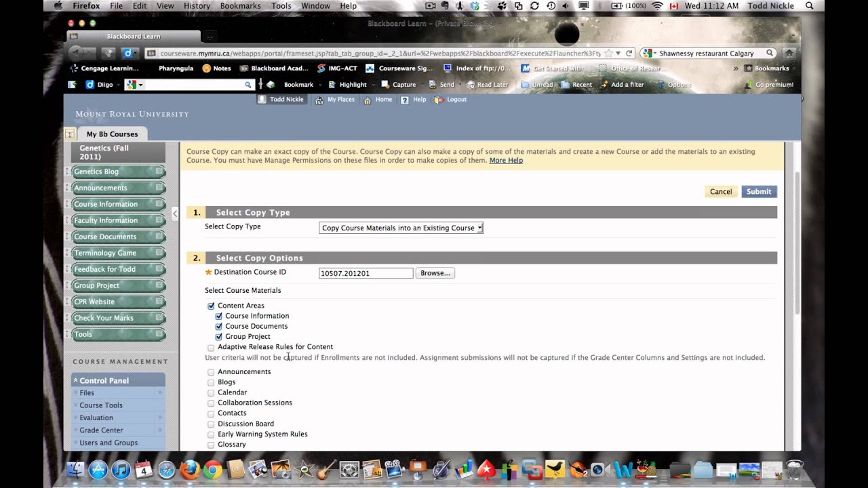Image resolution: width=868 pixels, height=488 pixels.
Task: Open the URL bar history dropdown arrow
Action: click(618, 53)
